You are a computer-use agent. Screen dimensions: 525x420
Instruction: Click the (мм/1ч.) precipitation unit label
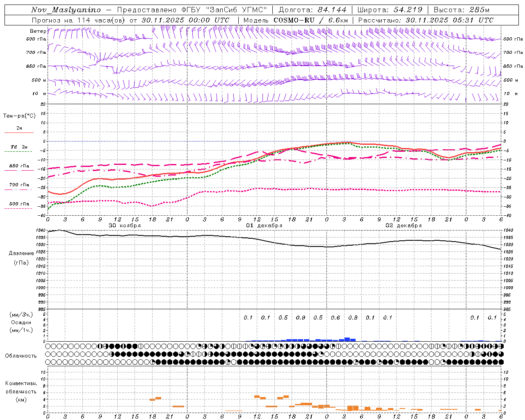coord(21,330)
